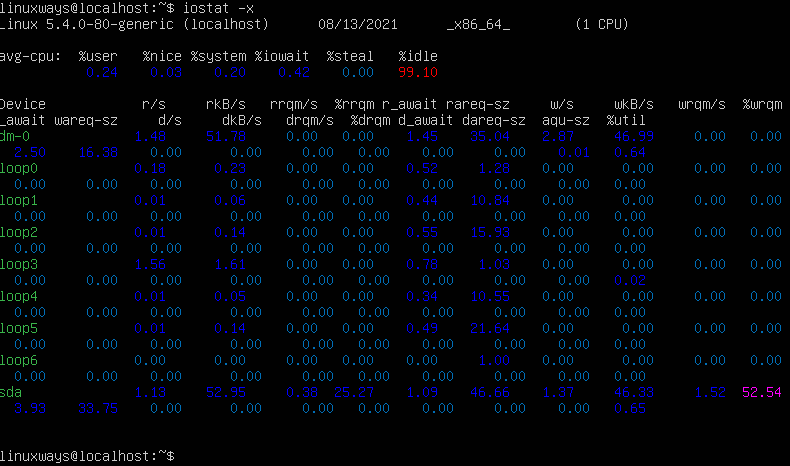Image resolution: width=790 pixels, height=466 pixels.
Task: Click the '%util' column header
Action: [x=626, y=120]
